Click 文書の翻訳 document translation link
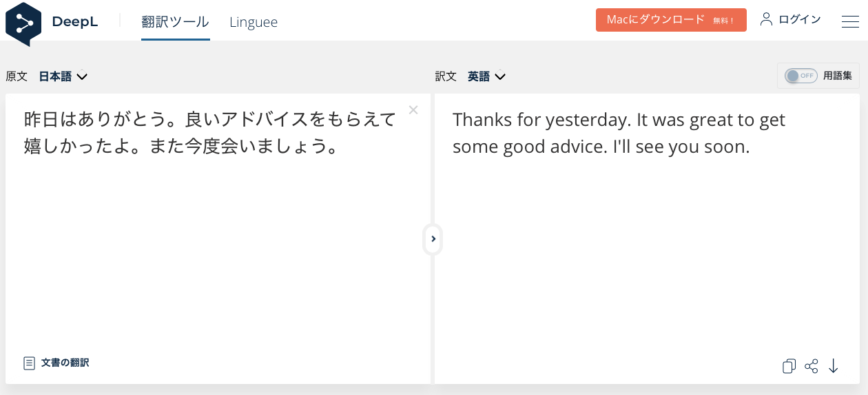 pos(65,363)
